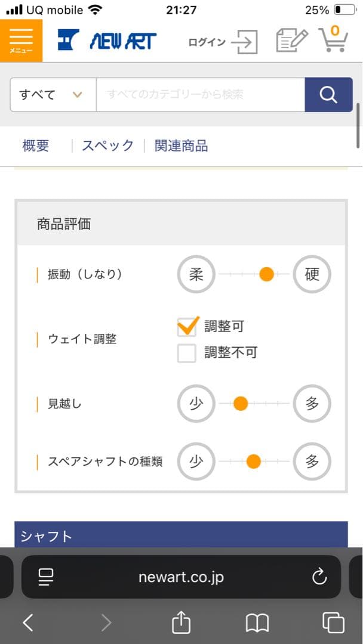Tap the login arrow icon
Image resolution: width=363 pixels, height=644 pixels.
[x=244, y=42]
